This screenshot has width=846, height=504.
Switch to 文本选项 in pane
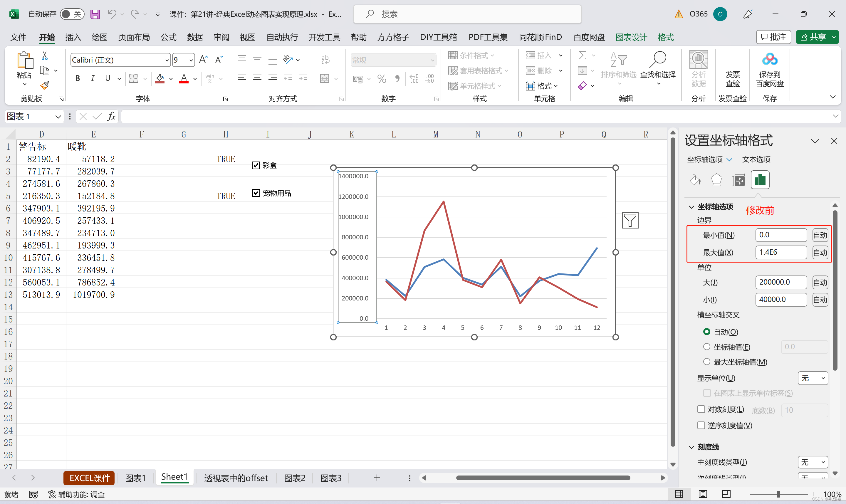point(756,159)
